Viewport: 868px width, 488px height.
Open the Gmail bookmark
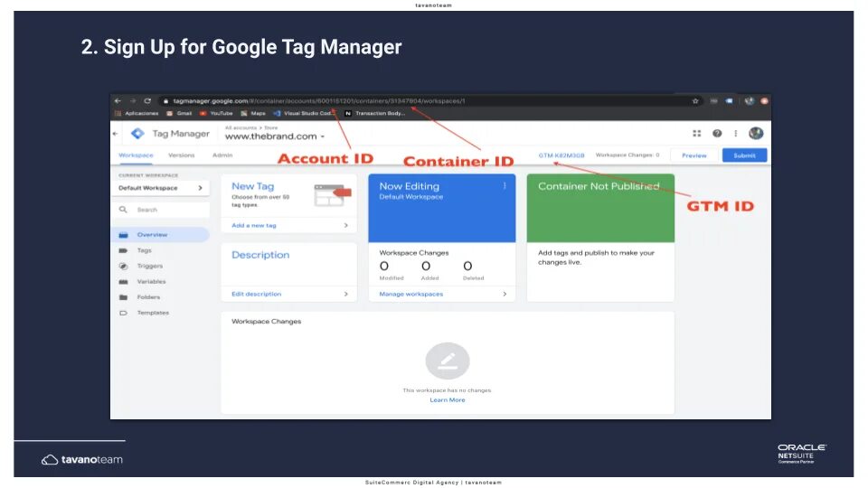tap(179, 113)
